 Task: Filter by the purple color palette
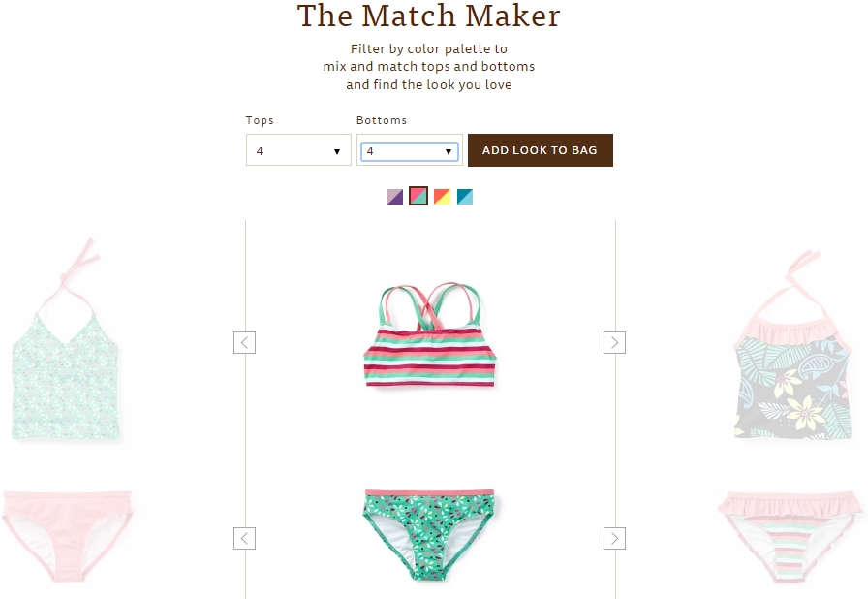[395, 197]
